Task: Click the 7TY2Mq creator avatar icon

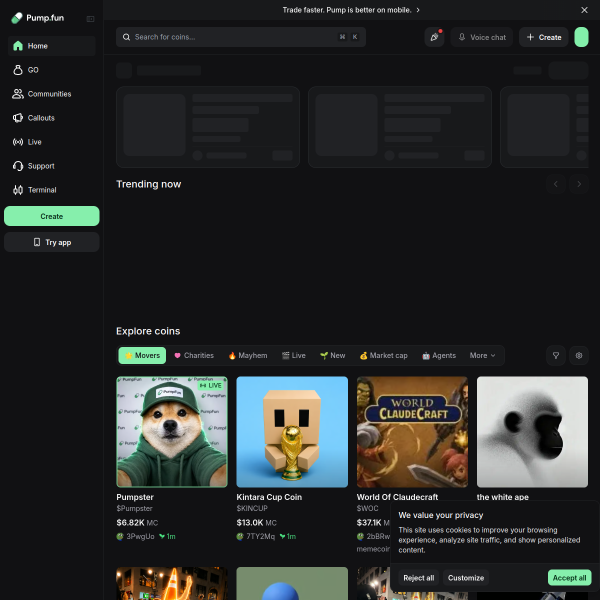Action: tap(240, 536)
